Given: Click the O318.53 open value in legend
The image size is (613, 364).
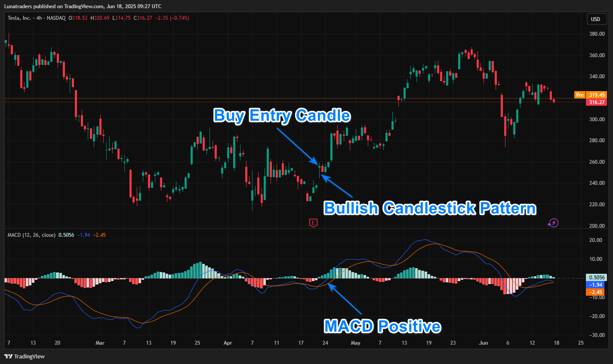Looking at the screenshot, I should [x=79, y=18].
